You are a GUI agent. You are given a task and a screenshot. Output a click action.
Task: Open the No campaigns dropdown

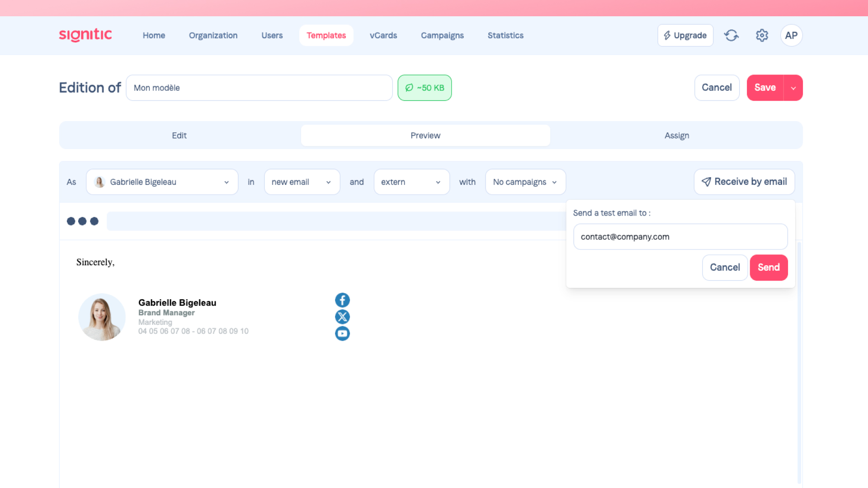coord(525,182)
